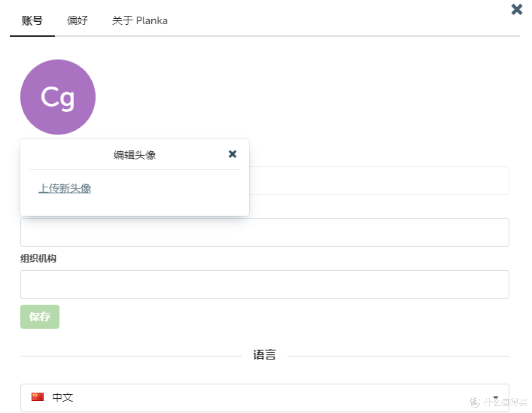Click the topmost text input beside the popup
532x413 pixels.
[379, 180]
